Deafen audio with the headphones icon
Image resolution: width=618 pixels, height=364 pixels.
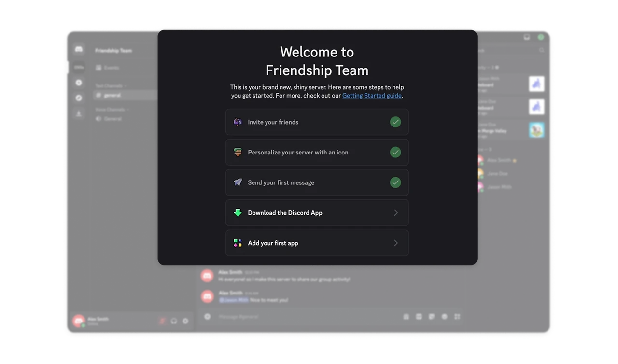174,321
